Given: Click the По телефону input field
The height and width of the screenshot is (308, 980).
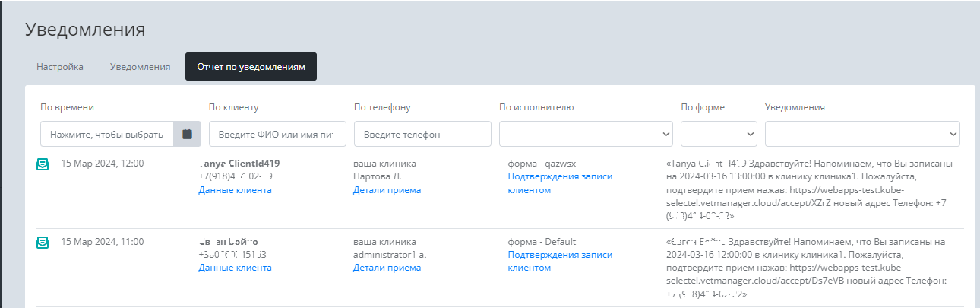Looking at the screenshot, I should click(x=422, y=134).
